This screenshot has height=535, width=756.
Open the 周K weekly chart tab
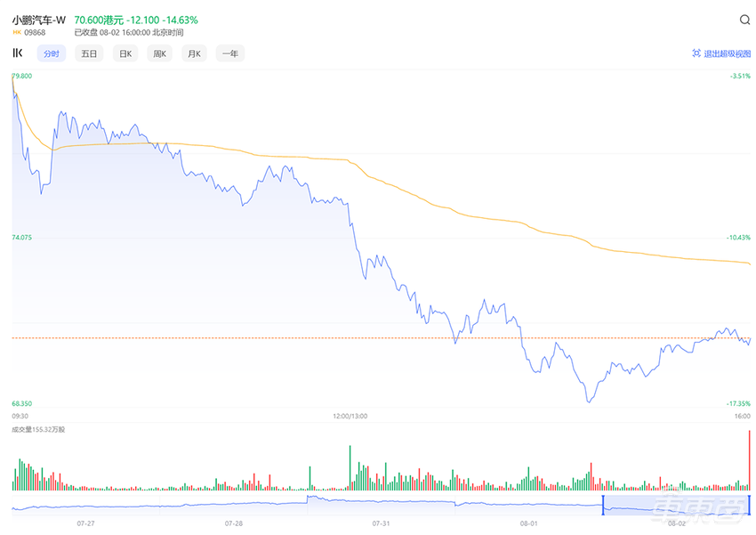tap(160, 53)
